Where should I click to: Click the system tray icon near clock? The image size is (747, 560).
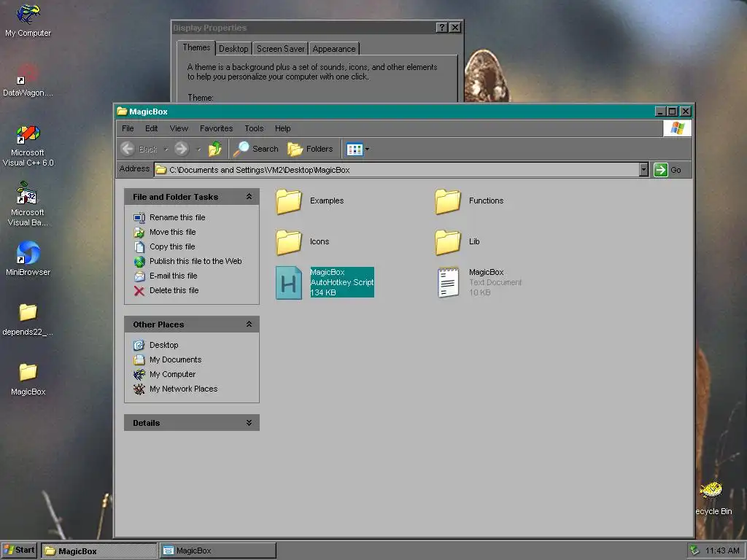pyautogui.click(x=694, y=551)
